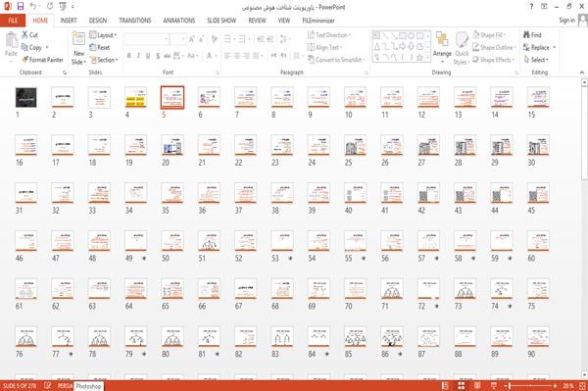Fit slides to current window
Image resolution: width=588 pixels, height=391 pixels.
(x=582, y=386)
